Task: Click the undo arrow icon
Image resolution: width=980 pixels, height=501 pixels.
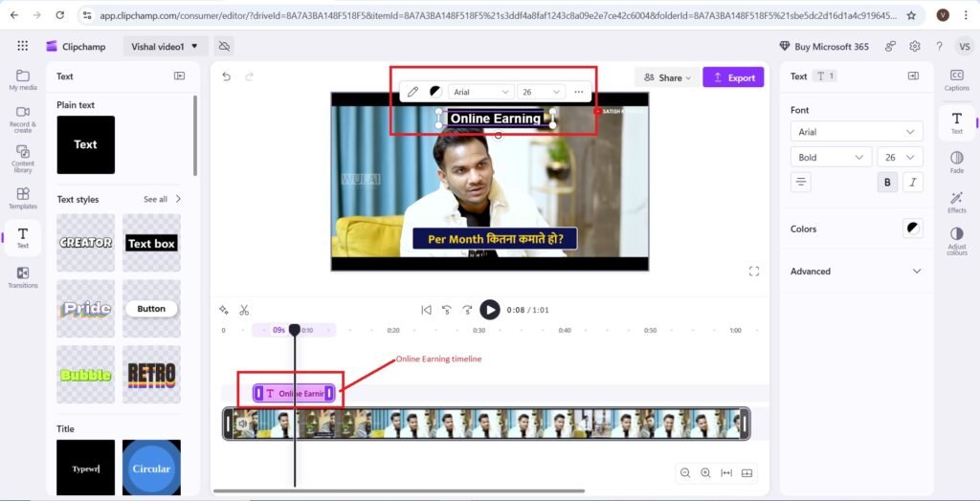Action: point(227,76)
